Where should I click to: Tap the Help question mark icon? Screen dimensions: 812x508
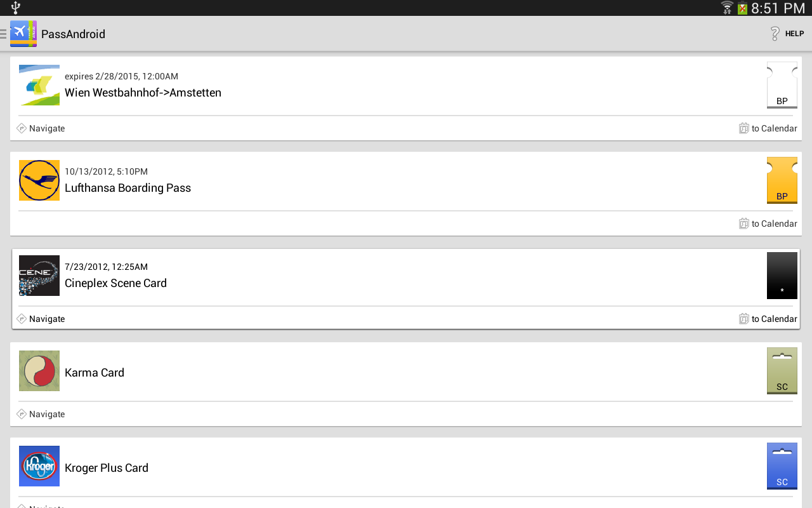click(775, 34)
